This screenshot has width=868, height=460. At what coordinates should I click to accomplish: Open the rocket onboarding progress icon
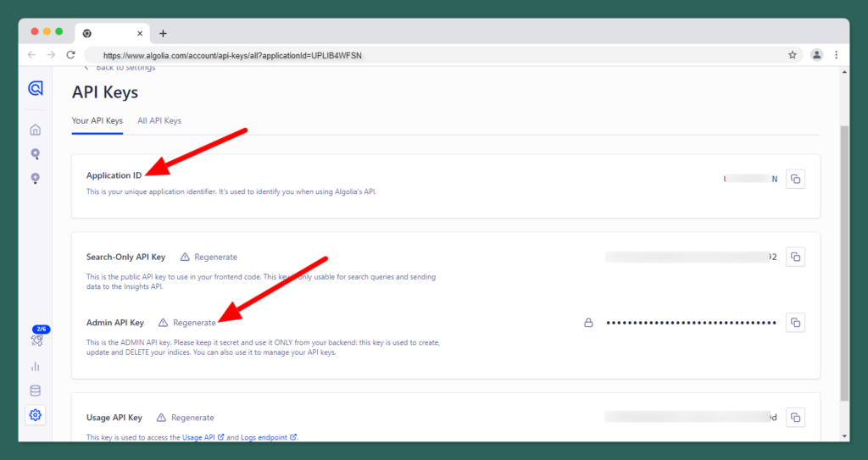pyautogui.click(x=36, y=341)
